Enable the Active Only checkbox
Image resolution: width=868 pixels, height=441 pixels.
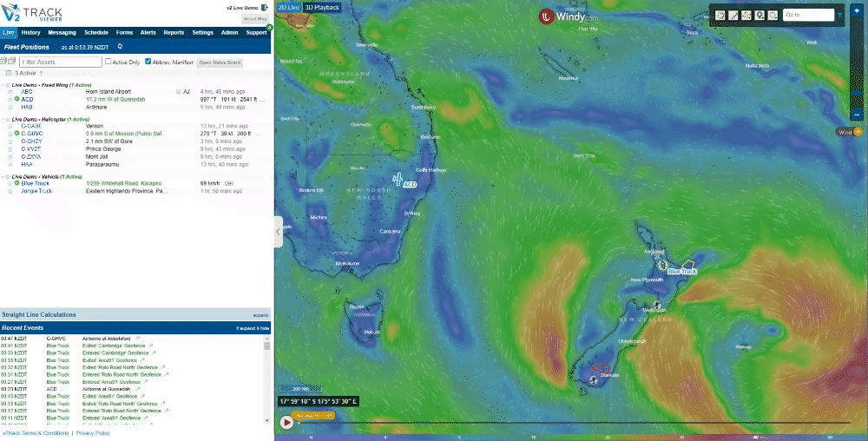pyautogui.click(x=108, y=62)
